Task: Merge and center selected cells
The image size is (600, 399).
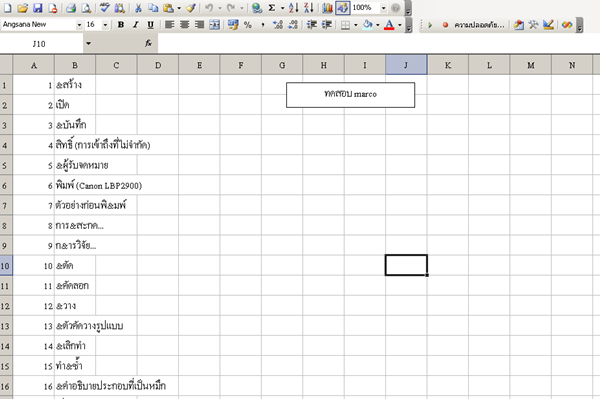Action: pos(215,25)
